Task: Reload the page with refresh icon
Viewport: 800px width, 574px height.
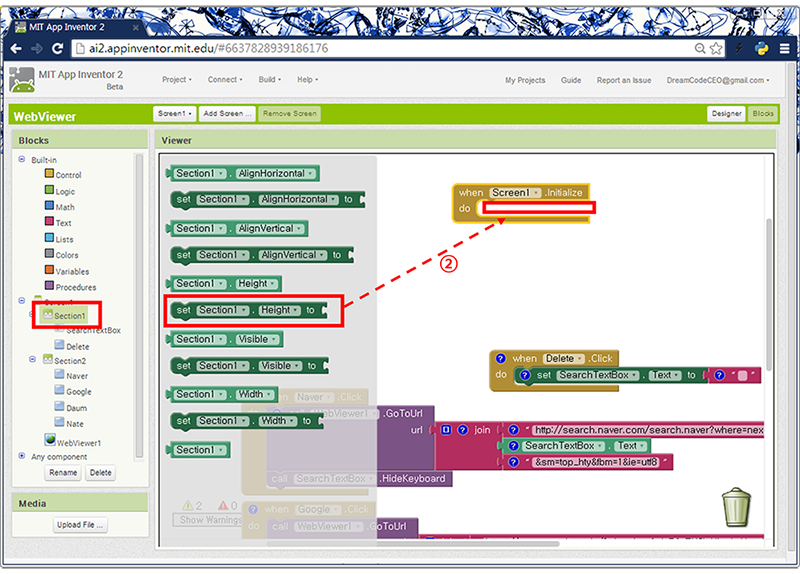Action: [57, 48]
